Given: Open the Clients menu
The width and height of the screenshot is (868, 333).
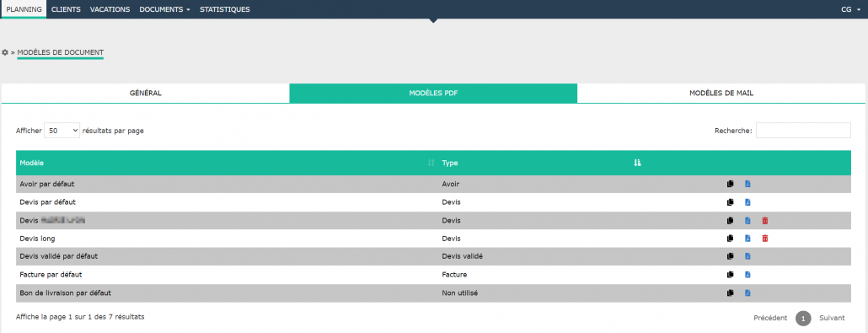Looking at the screenshot, I should click(66, 9).
